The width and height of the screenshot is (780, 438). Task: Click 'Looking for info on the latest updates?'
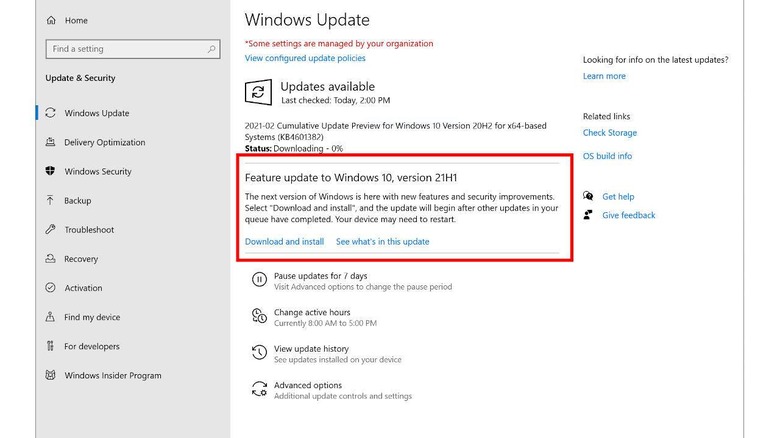(x=656, y=60)
